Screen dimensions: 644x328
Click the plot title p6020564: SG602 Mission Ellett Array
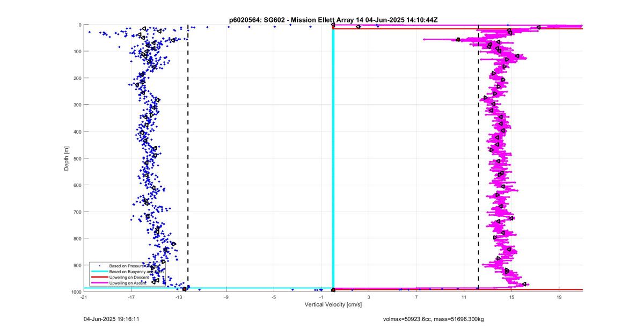coord(333,20)
